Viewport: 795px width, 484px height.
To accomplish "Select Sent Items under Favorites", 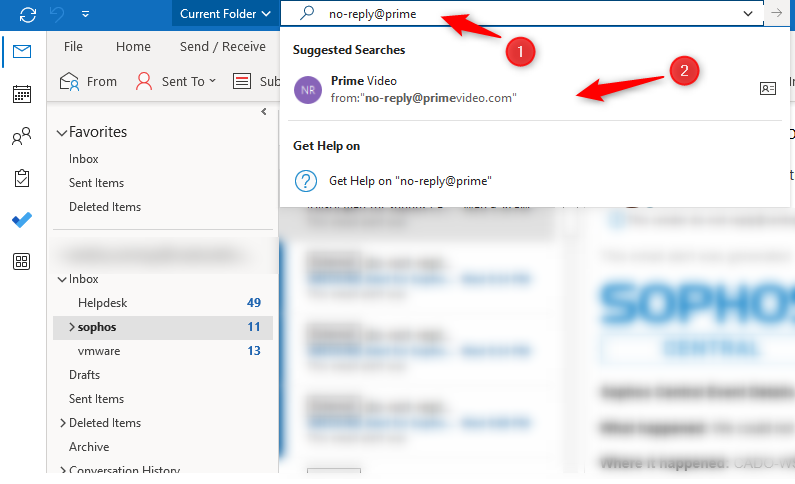I will [x=96, y=183].
